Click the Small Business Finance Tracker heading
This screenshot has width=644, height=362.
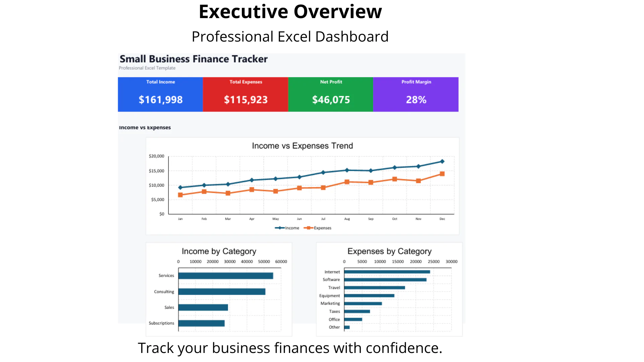point(194,59)
